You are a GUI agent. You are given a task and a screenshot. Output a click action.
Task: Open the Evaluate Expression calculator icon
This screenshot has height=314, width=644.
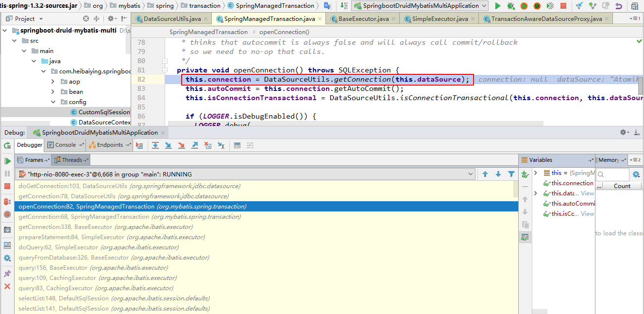(237, 145)
